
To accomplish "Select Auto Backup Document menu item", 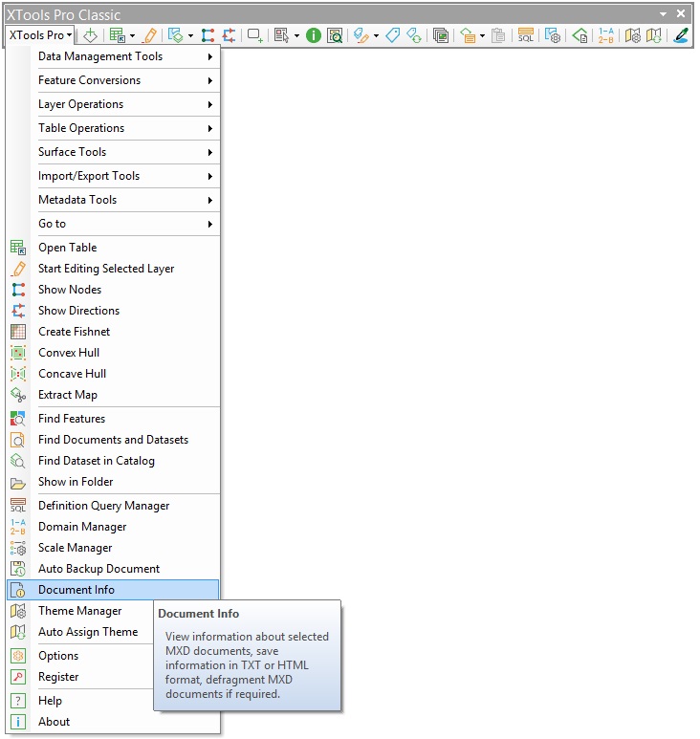I will pyautogui.click(x=113, y=569).
